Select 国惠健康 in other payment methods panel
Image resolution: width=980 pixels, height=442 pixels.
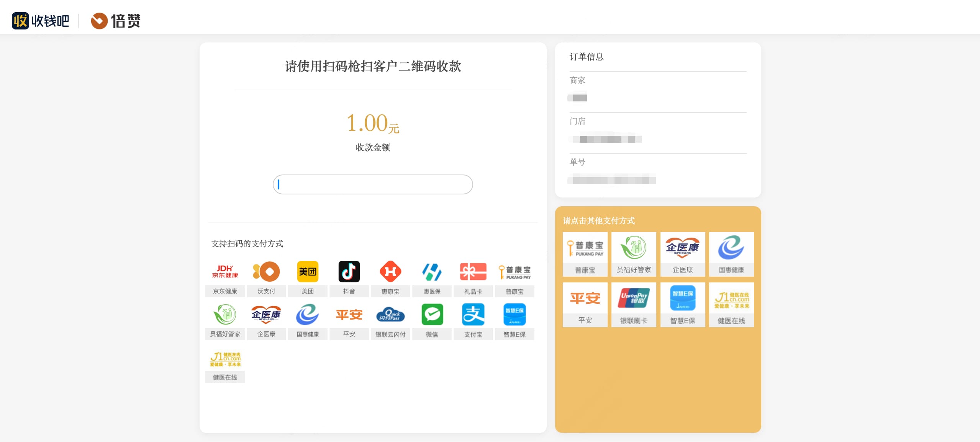(x=731, y=254)
